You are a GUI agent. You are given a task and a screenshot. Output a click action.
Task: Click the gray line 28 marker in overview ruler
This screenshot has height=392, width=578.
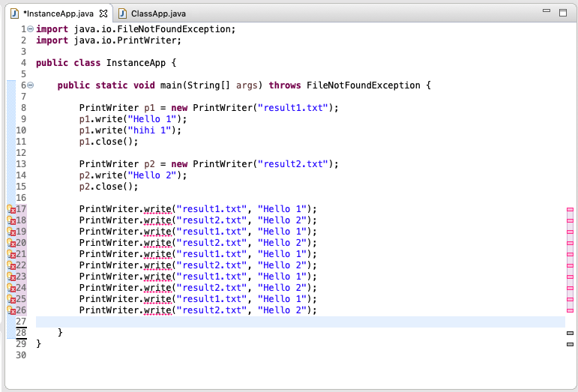[x=570, y=333]
